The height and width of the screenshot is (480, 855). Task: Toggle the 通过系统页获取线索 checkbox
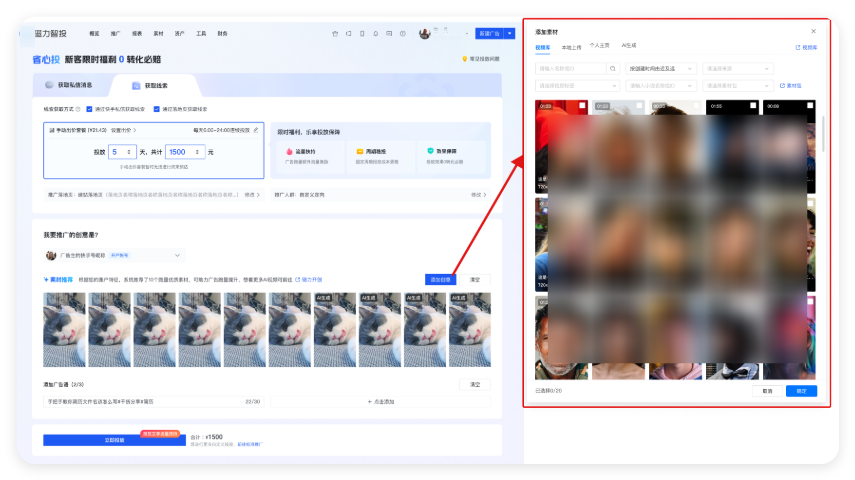156,108
